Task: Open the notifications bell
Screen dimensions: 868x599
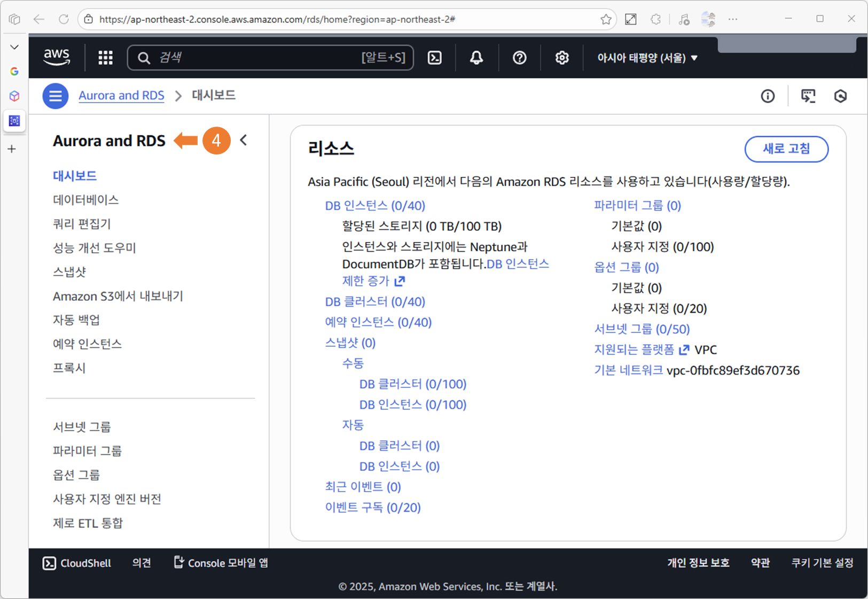Action: [476, 58]
